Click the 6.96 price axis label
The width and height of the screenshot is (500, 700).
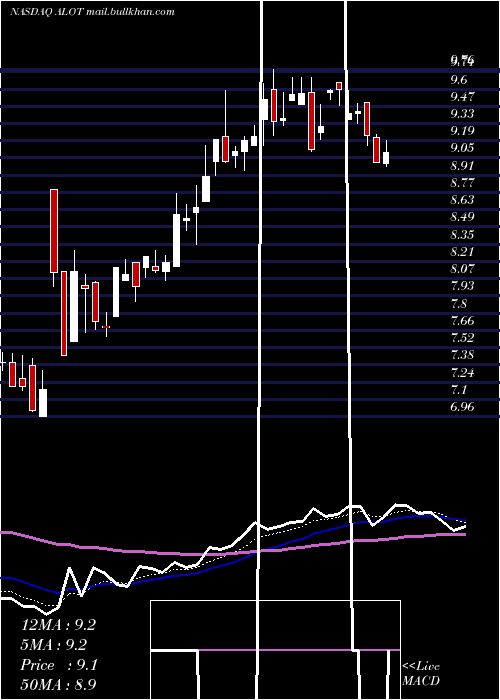tap(462, 407)
